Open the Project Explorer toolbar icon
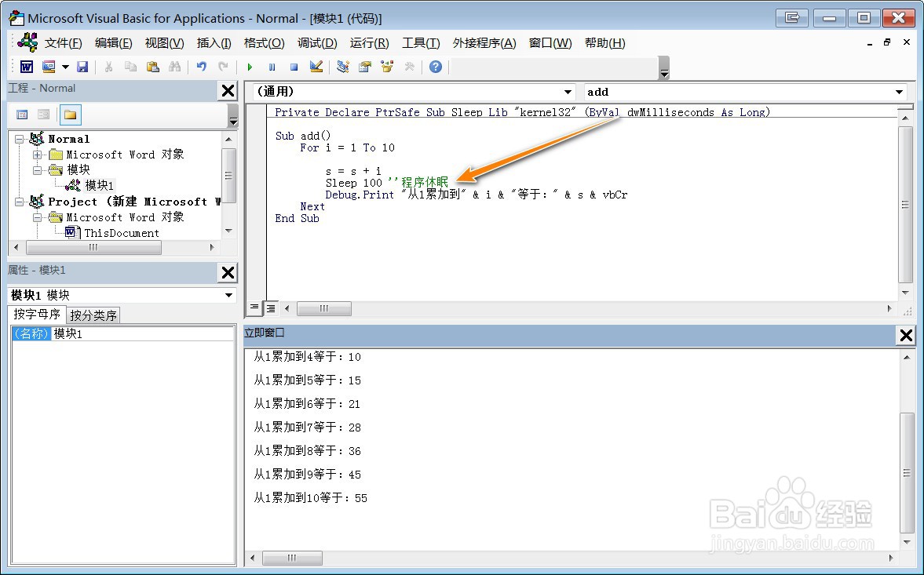 coord(342,67)
